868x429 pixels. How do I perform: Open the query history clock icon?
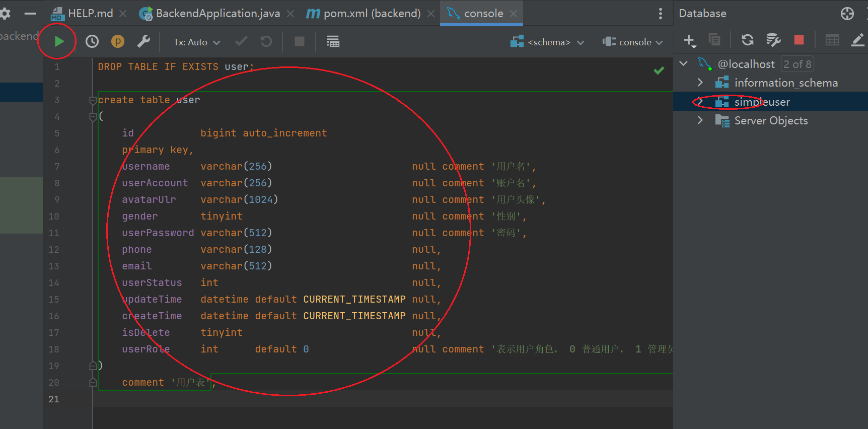click(92, 41)
